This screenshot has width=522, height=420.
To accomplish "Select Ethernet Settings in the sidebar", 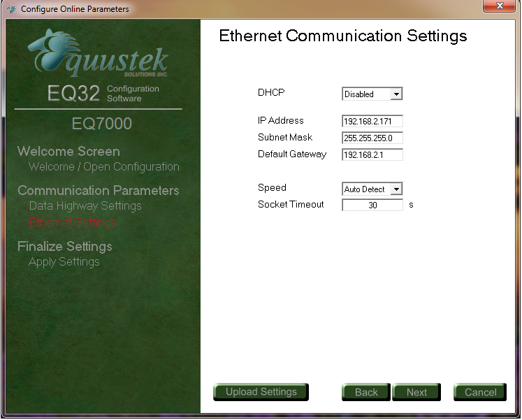I will pos(73,223).
